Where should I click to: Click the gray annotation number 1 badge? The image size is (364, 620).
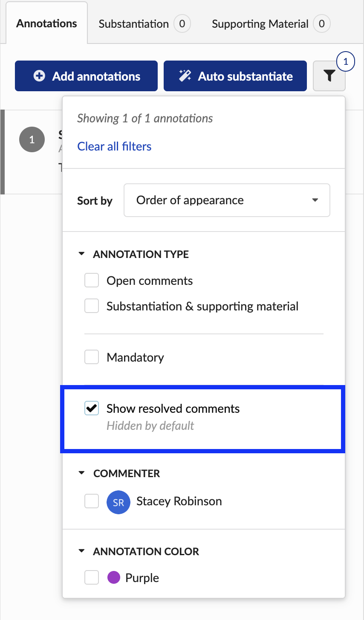pos(32,139)
